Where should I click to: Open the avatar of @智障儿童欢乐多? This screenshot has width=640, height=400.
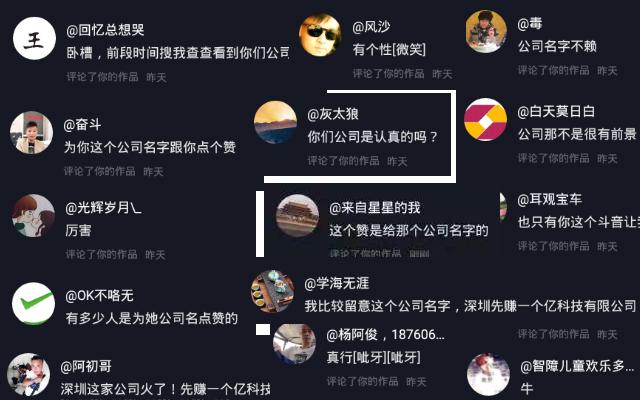(x=488, y=374)
